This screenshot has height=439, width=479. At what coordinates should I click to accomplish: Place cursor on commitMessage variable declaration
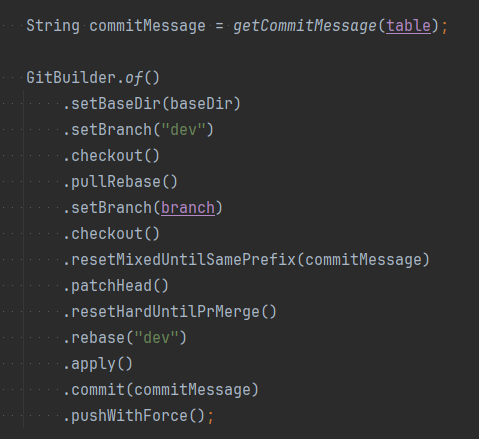click(x=147, y=26)
